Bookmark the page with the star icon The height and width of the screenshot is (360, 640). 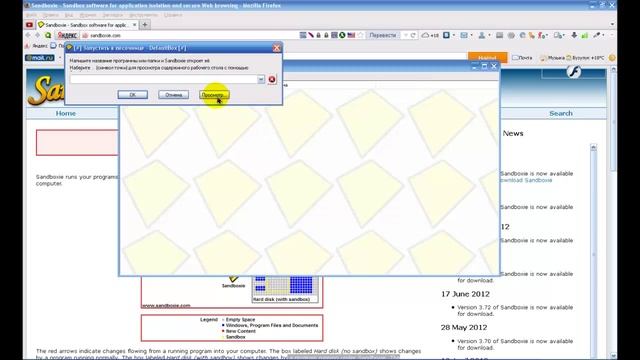tap(360, 36)
